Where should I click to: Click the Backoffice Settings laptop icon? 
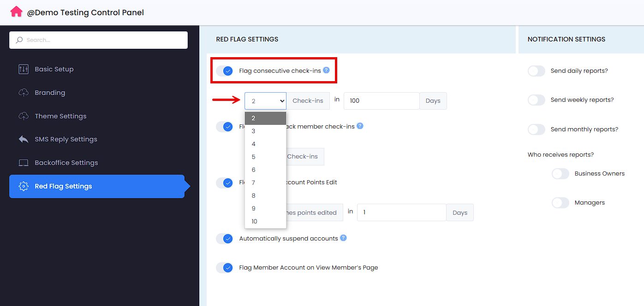pos(24,163)
